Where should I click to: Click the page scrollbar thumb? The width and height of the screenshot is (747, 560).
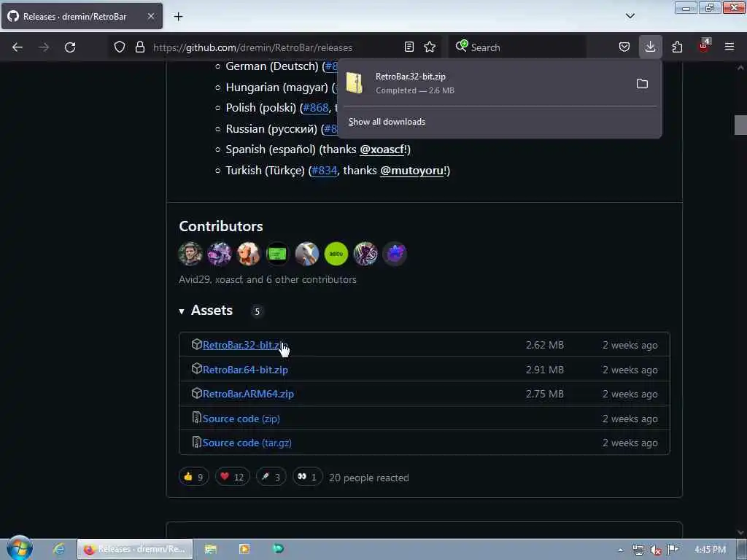[x=741, y=125]
